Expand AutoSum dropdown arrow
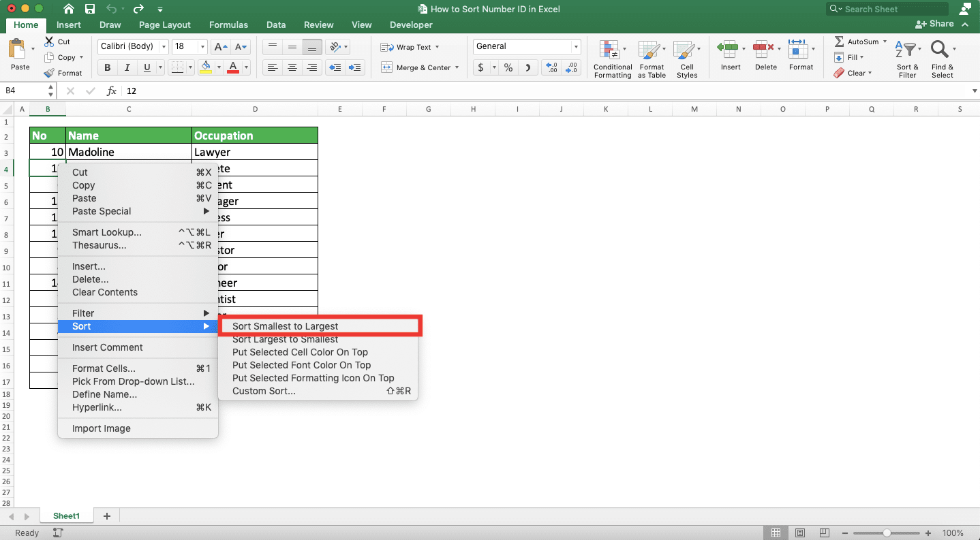This screenshot has height=540, width=980. point(885,42)
